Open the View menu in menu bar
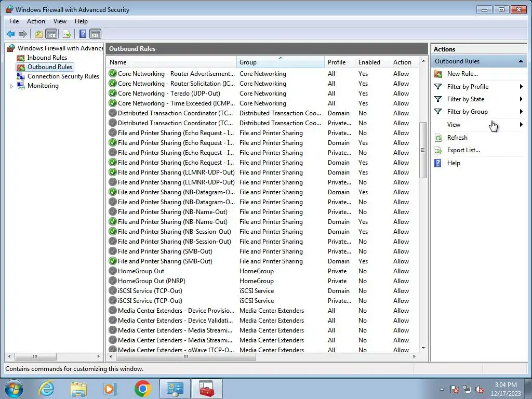The height and width of the screenshot is (399, 532). 60,21
